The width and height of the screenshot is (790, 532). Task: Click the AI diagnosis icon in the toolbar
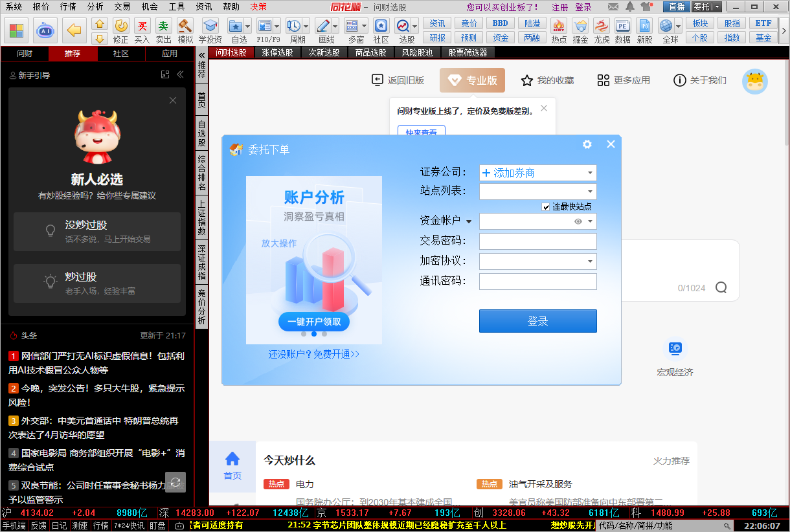45,30
